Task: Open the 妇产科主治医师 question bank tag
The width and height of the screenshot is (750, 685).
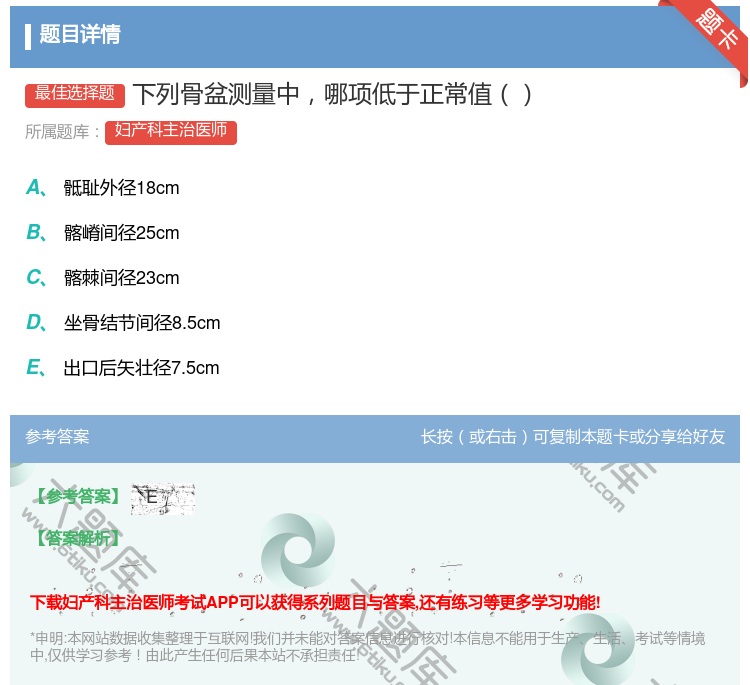Action: 171,132
